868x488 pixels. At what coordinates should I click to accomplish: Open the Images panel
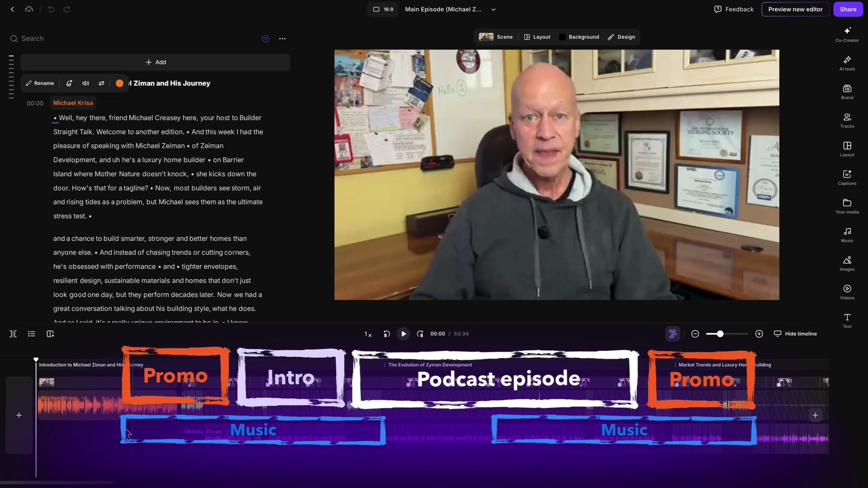pyautogui.click(x=847, y=263)
